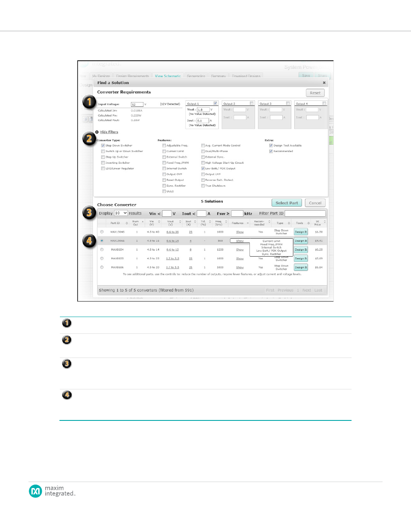Switch to the Download Designs tab
The image size is (411, 532).
(246, 76)
